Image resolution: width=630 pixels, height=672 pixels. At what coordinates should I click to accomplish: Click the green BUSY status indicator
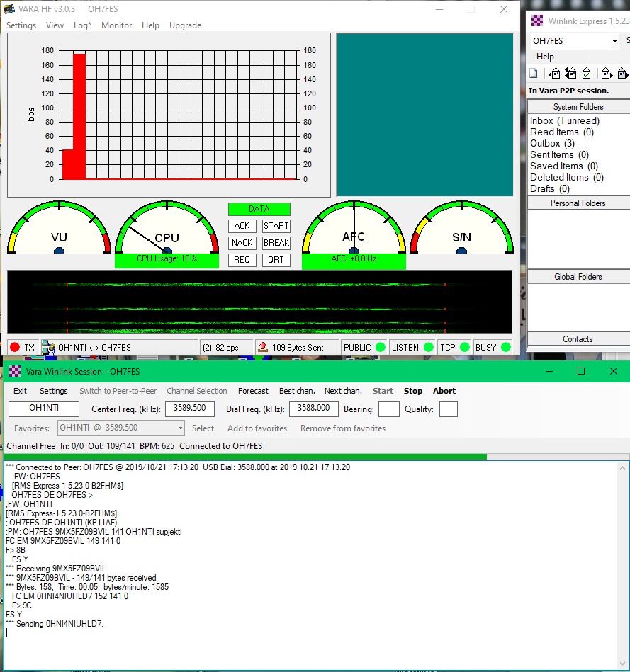(506, 347)
